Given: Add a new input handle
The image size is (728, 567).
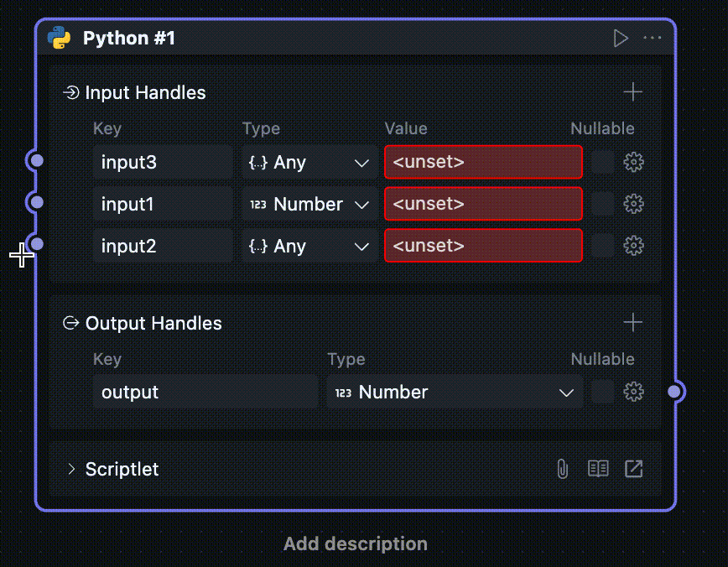Looking at the screenshot, I should [x=633, y=92].
